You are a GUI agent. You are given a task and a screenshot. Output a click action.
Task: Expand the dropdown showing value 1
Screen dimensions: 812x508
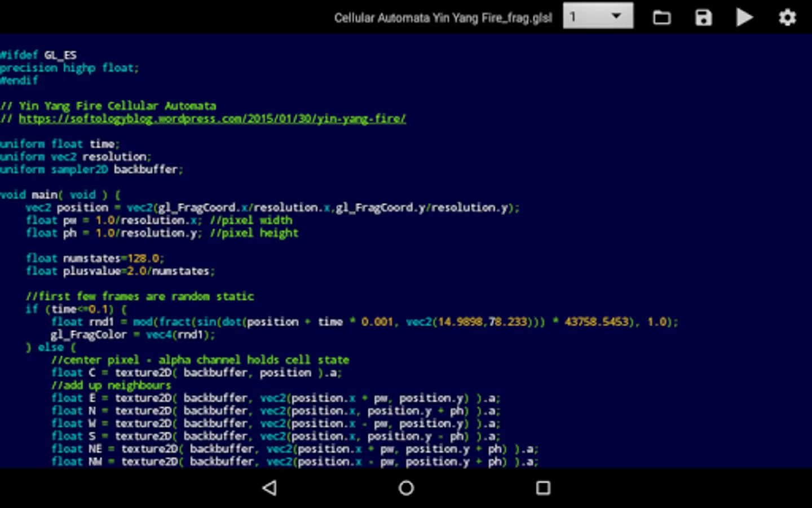click(598, 16)
